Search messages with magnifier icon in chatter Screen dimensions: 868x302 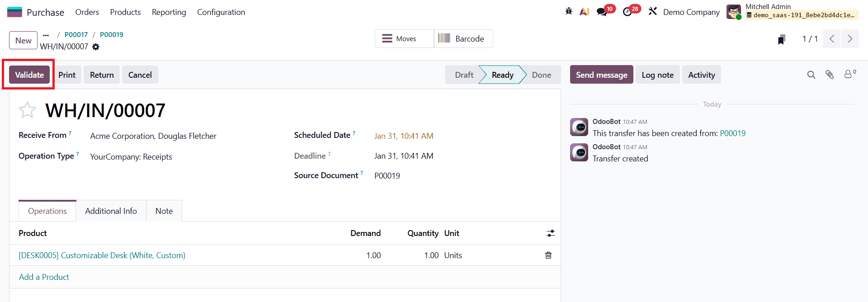[811, 75]
